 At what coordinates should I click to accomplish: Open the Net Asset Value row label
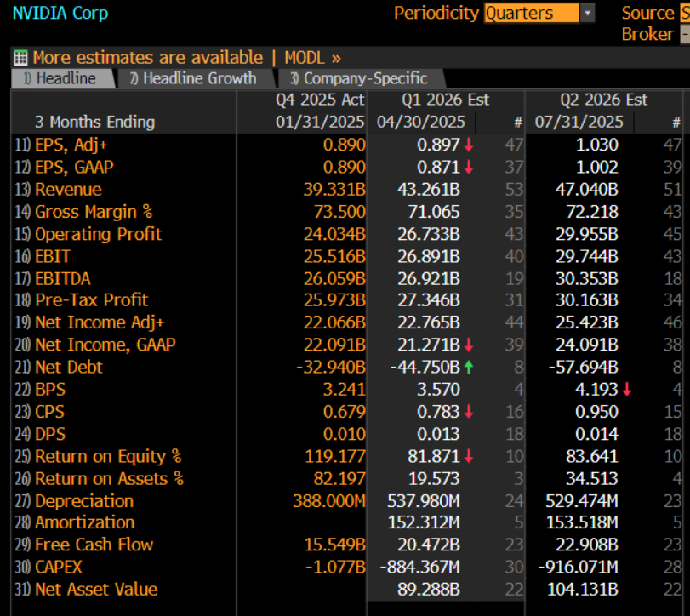coord(96,590)
